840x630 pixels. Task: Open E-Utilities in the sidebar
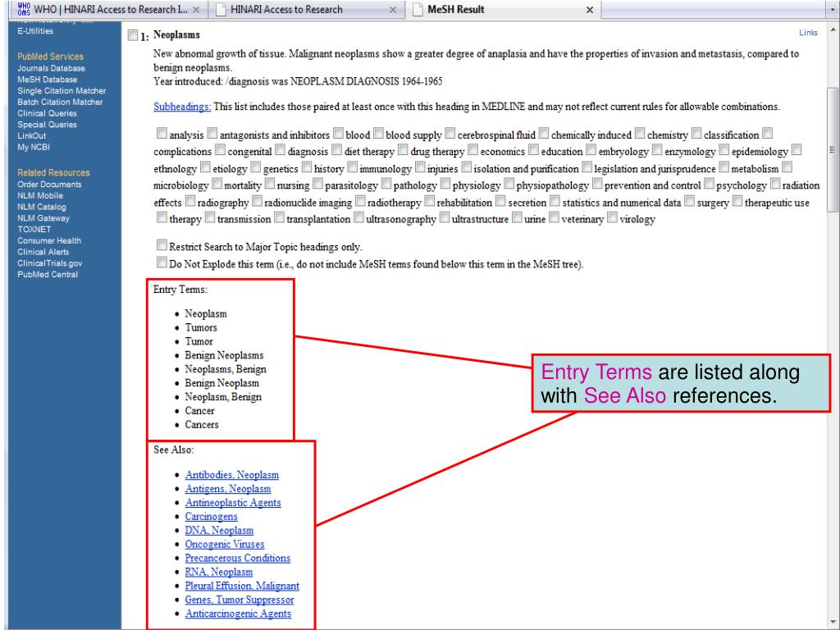tap(35, 31)
